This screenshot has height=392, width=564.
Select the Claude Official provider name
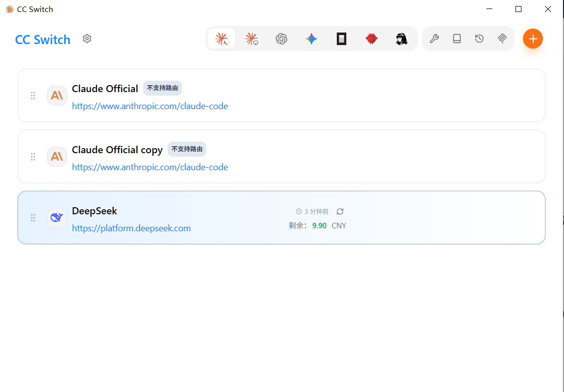click(105, 89)
